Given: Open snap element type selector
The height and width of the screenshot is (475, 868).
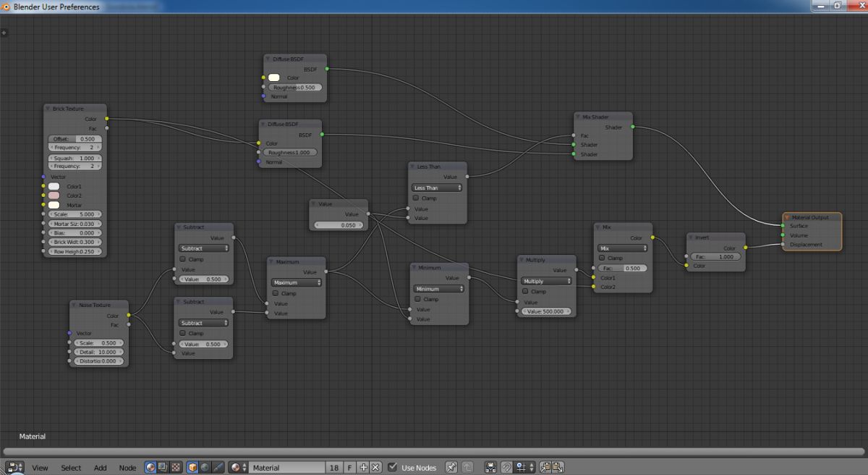Looking at the screenshot, I should (x=524, y=468).
